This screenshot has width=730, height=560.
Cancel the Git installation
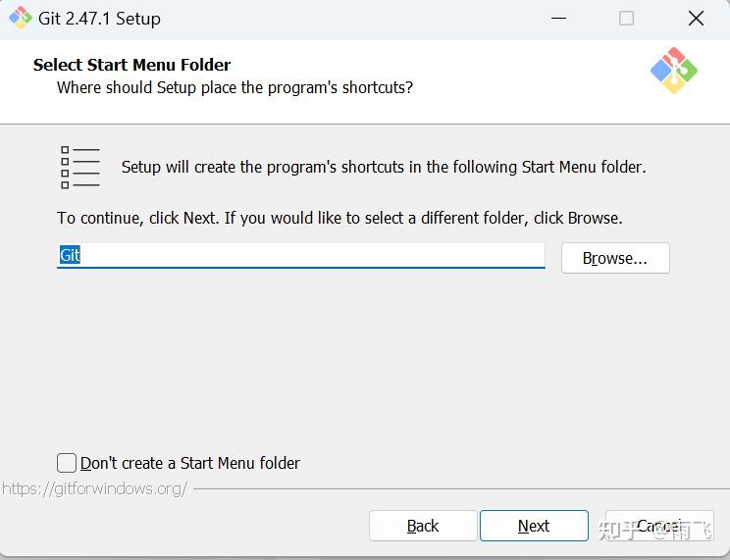pos(658,526)
